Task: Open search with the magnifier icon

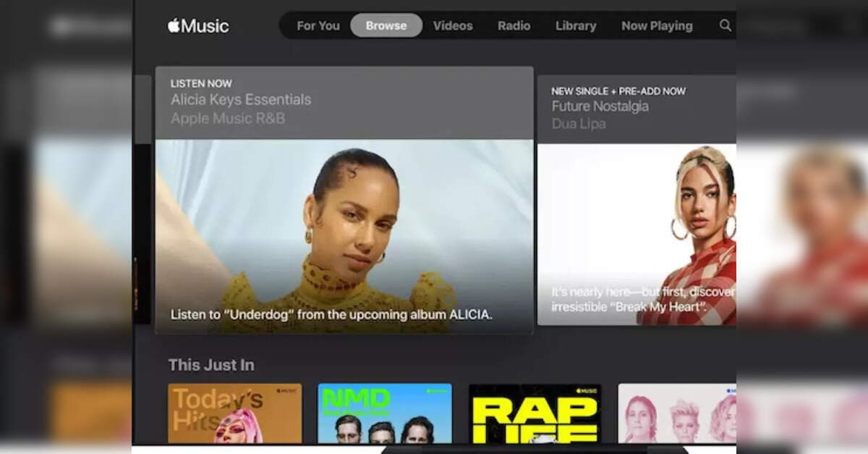Action: coord(725,25)
